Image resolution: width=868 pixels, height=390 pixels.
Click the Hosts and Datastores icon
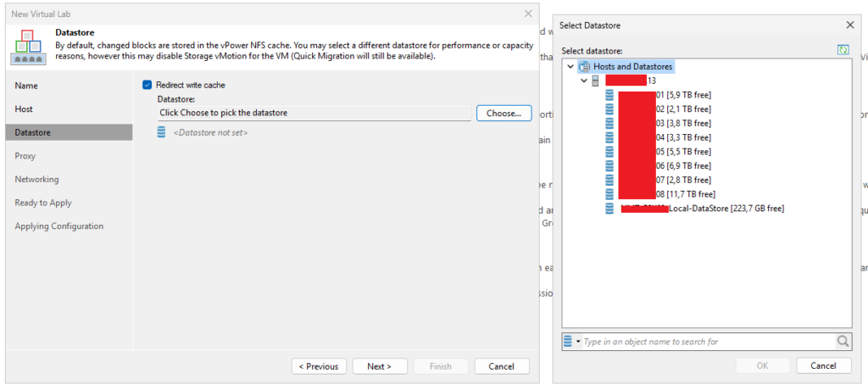pos(584,66)
